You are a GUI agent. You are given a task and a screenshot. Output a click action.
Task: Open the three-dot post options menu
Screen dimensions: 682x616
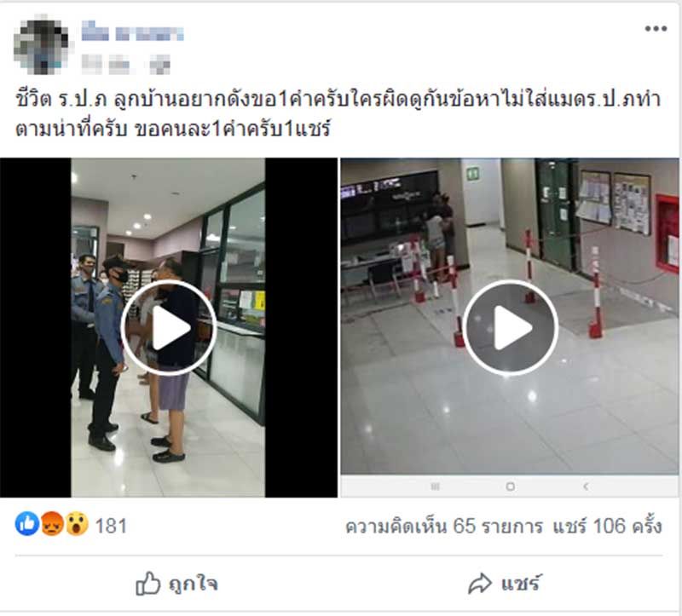tap(656, 29)
